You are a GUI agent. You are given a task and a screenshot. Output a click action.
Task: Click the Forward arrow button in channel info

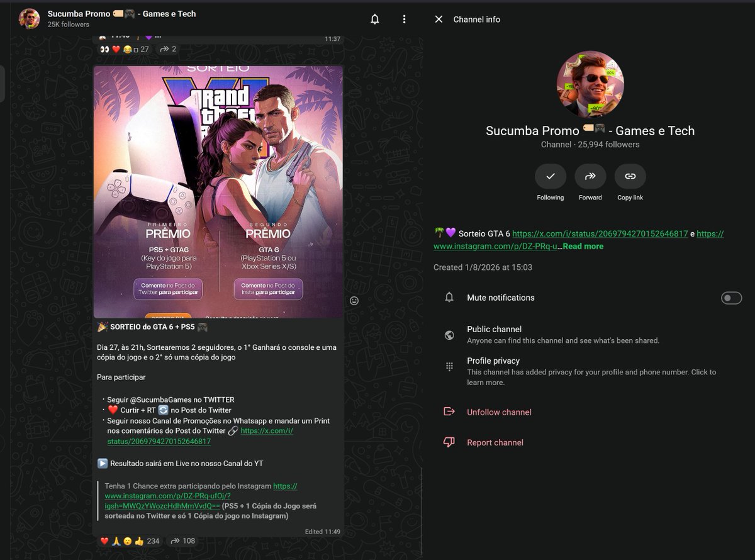[590, 177]
